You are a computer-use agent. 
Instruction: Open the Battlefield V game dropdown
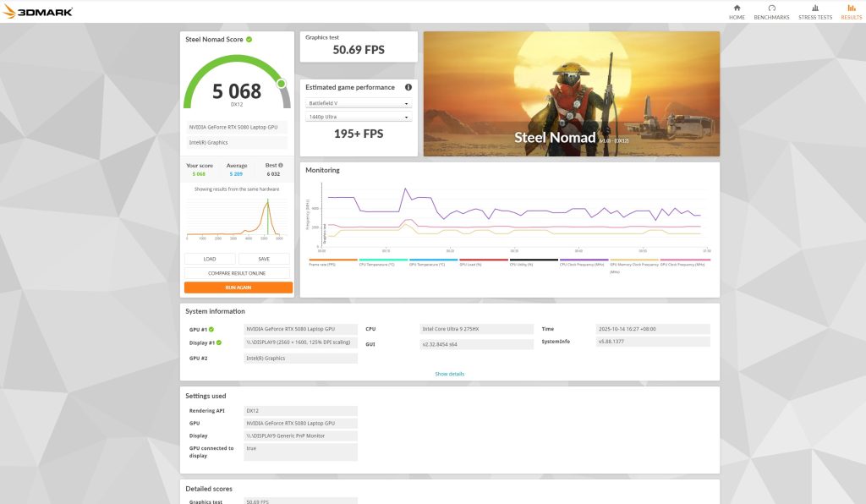357,101
